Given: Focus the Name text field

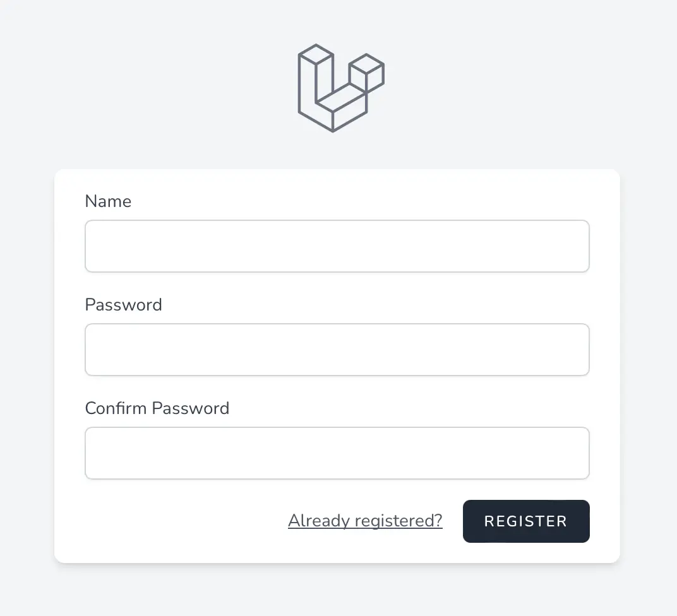Looking at the screenshot, I should [337, 246].
